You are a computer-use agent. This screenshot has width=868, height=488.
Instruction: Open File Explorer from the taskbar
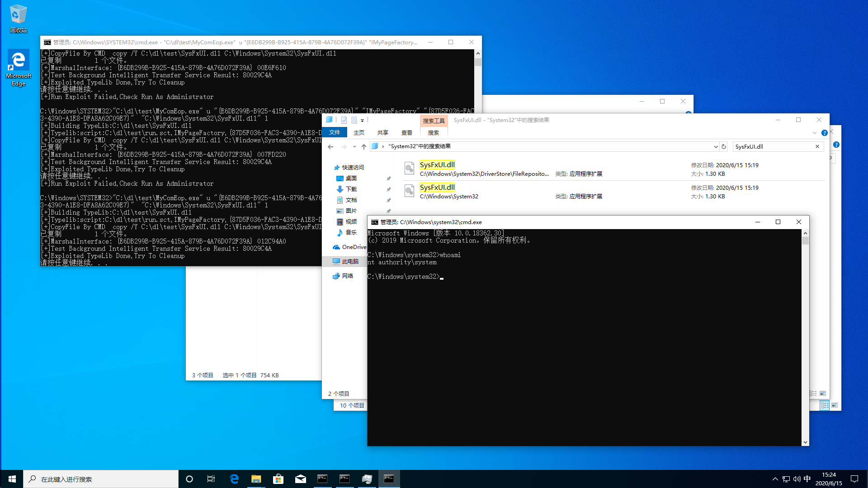tap(256, 479)
